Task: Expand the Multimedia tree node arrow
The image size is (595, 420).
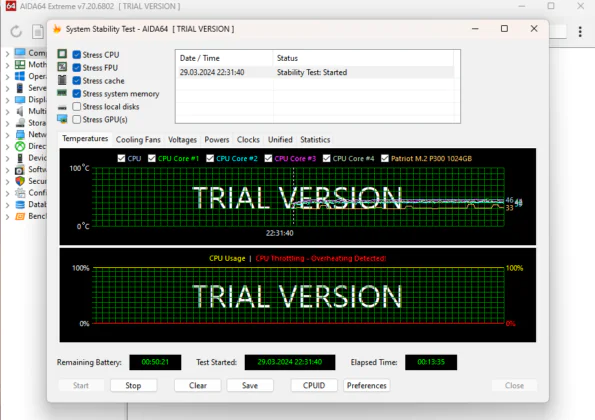Action: pos(7,112)
